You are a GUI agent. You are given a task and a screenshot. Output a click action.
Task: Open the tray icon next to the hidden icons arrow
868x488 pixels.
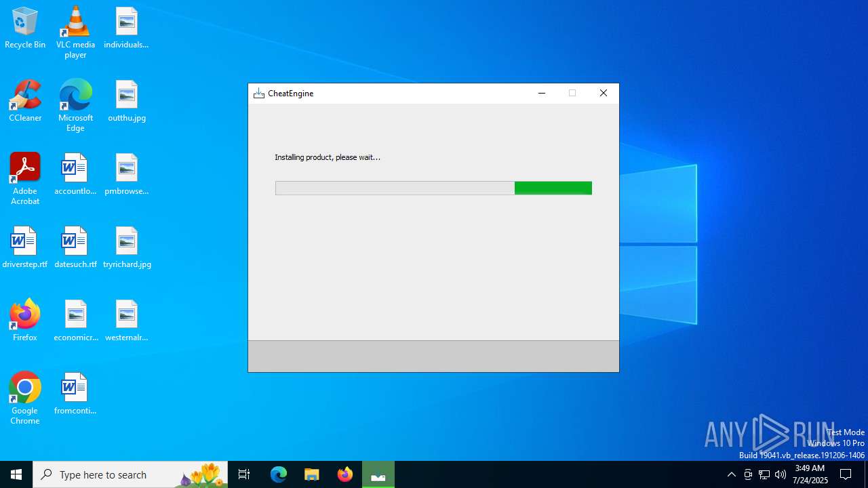[748, 474]
